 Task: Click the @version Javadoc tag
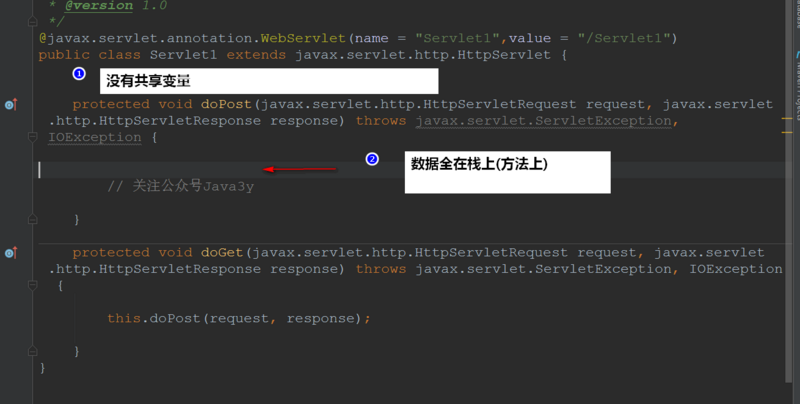tap(99, 6)
